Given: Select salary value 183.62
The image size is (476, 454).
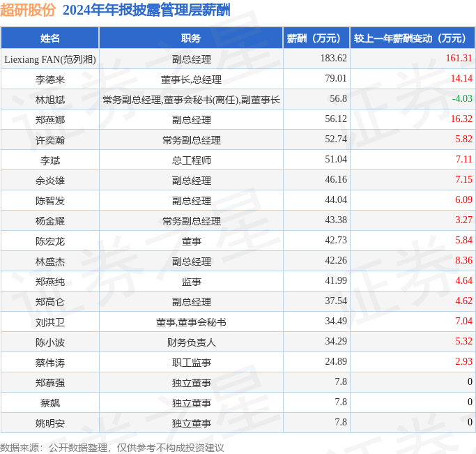Looking at the screenshot, I should [333, 58].
